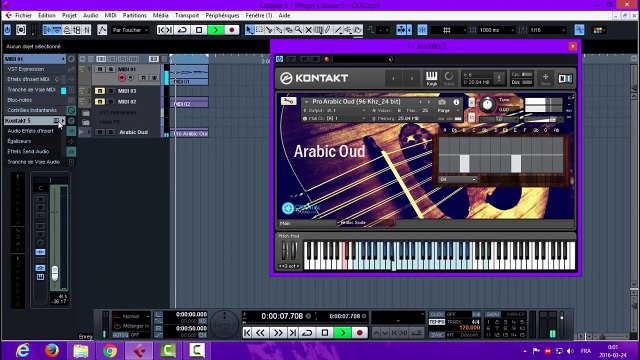This screenshot has width=640, height=360.
Task: Open the Kontakt 5 inspector dropdown arrow
Action: coord(62,121)
